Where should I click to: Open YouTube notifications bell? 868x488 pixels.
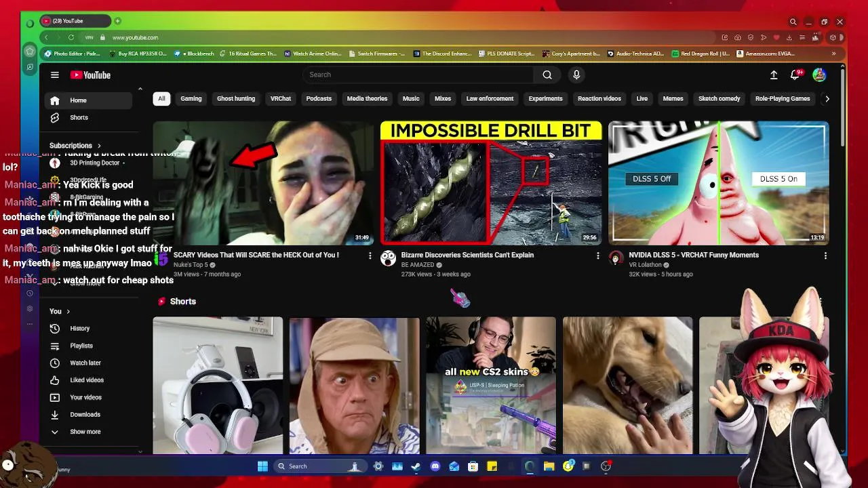(x=795, y=75)
